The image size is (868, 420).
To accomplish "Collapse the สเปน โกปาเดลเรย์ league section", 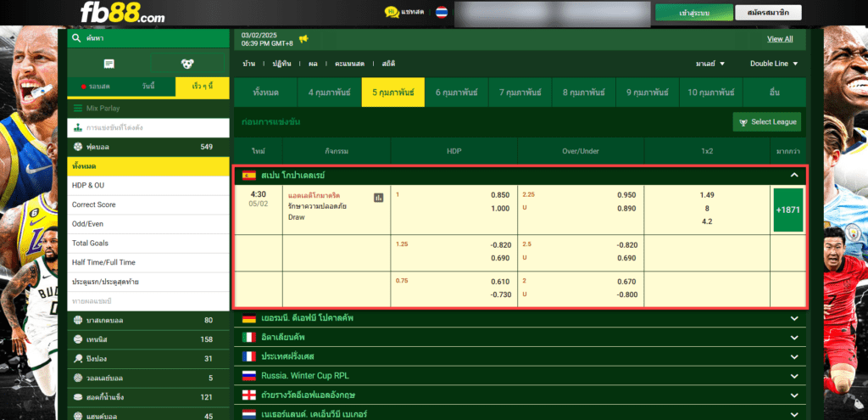I will point(794,175).
